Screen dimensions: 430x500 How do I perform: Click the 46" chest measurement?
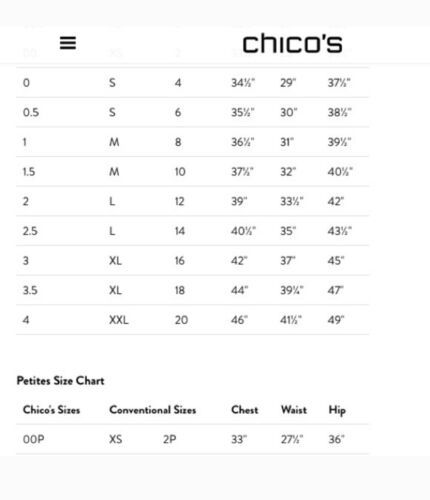click(x=239, y=320)
